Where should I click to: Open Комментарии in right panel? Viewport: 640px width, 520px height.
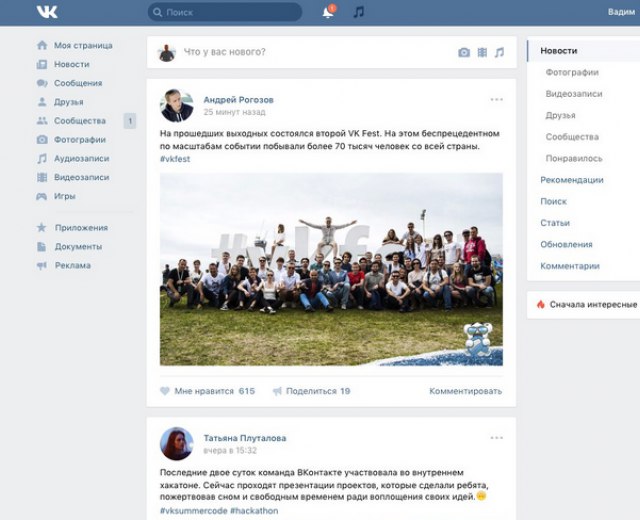(570, 266)
